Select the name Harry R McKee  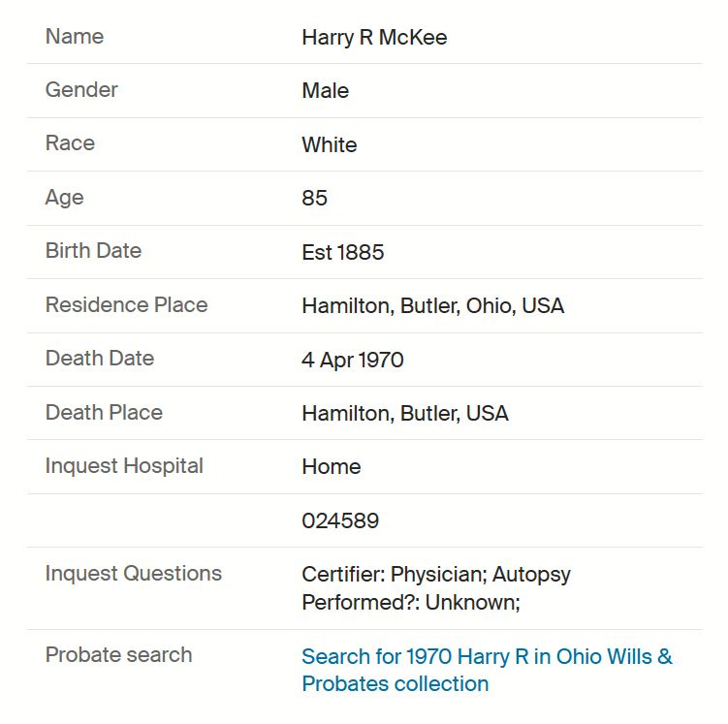374,38
